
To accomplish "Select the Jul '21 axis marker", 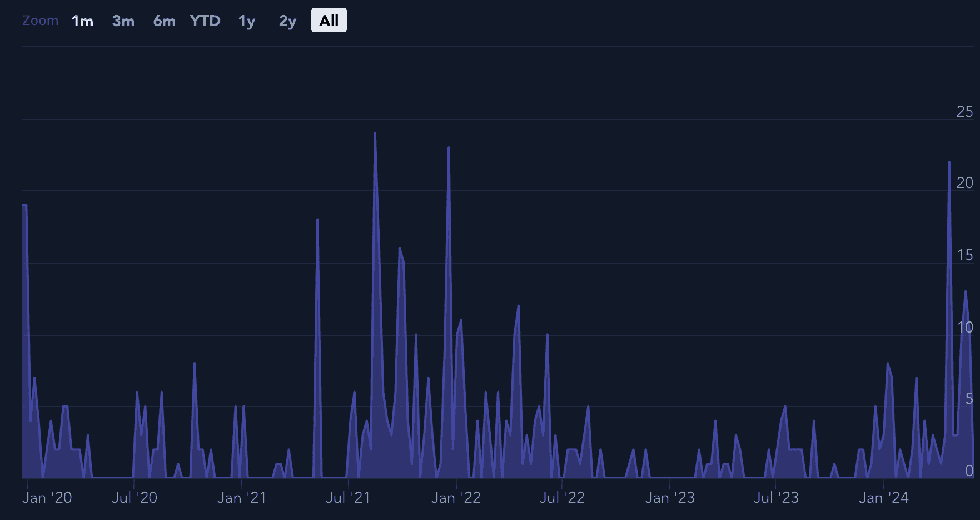I will tap(348, 498).
